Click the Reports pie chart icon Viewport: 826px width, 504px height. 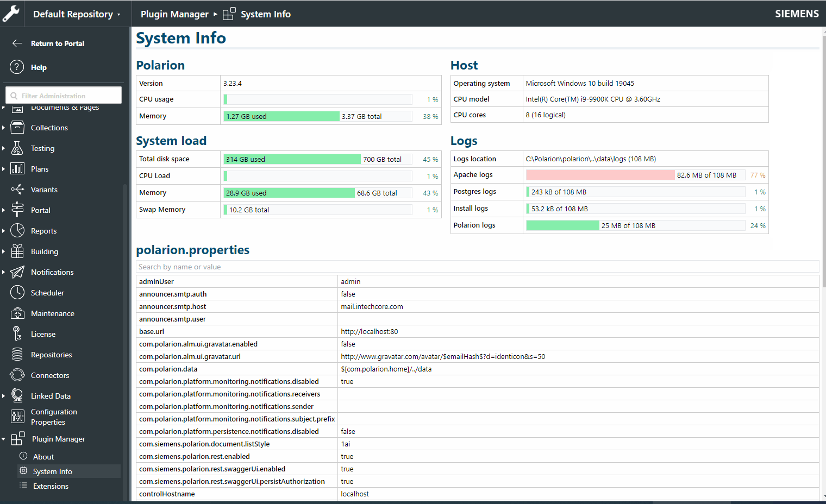17,231
